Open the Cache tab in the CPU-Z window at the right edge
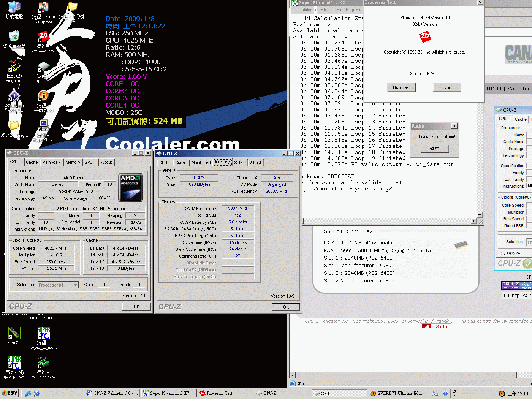The width and height of the screenshot is (532, 399). click(521, 119)
